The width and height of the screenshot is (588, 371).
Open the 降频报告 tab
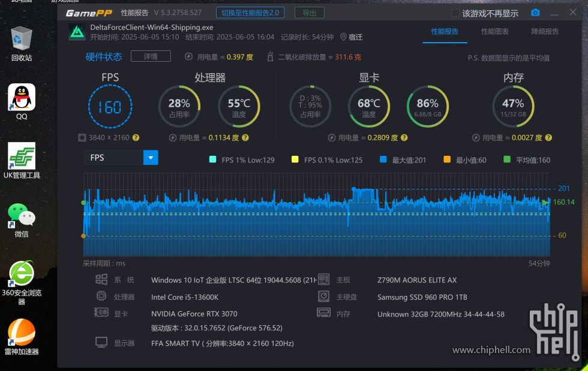click(545, 32)
